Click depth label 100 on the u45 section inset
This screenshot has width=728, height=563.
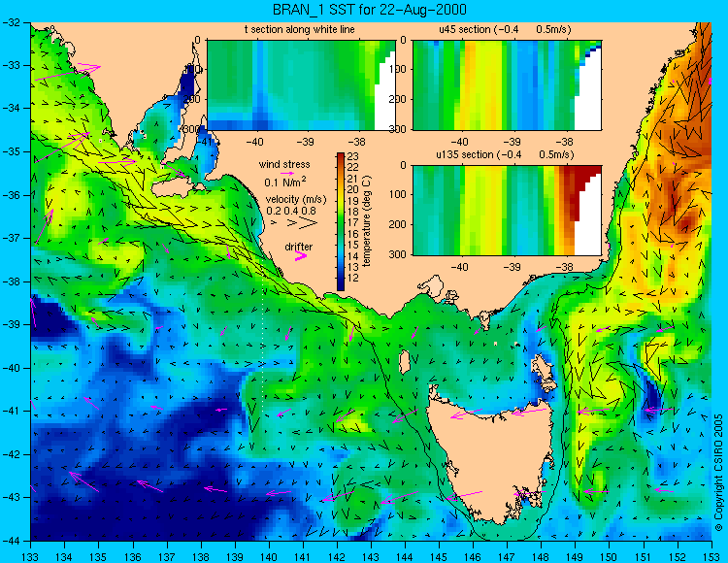397,69
